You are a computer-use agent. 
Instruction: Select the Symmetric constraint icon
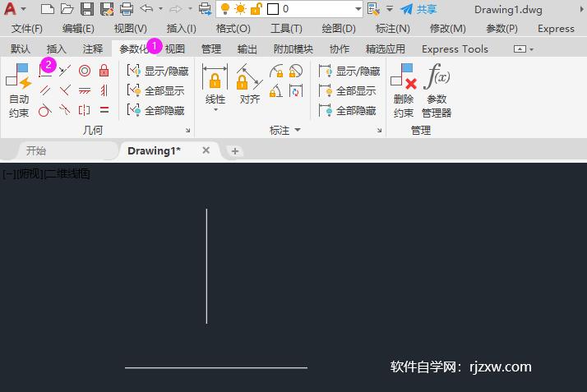[x=85, y=110]
